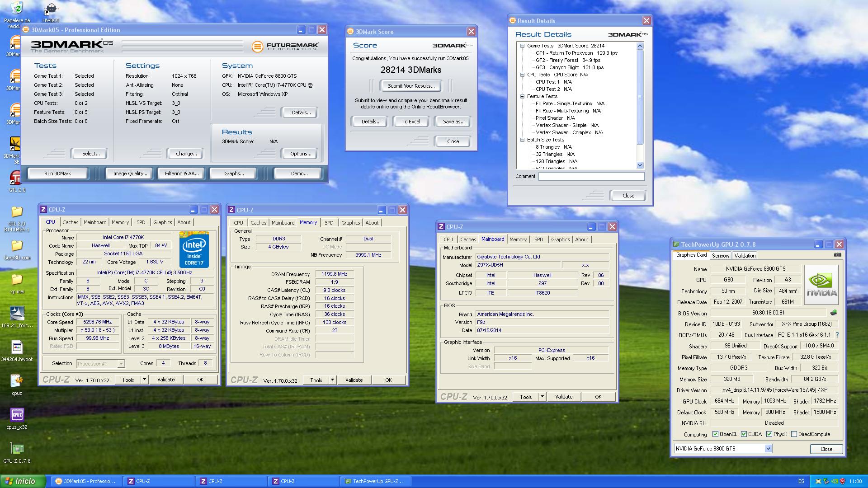Viewport: 868px width, 488px height.
Task: Click To Excel button in score window
Action: (411, 122)
